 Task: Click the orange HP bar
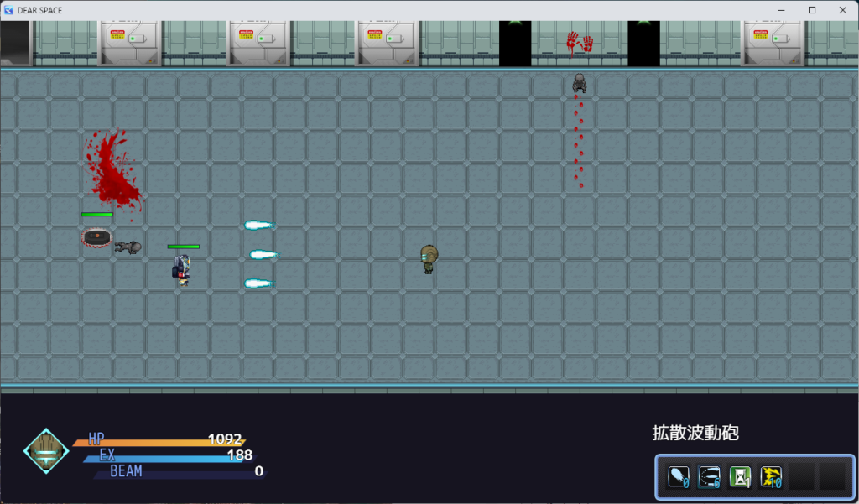tap(159, 441)
